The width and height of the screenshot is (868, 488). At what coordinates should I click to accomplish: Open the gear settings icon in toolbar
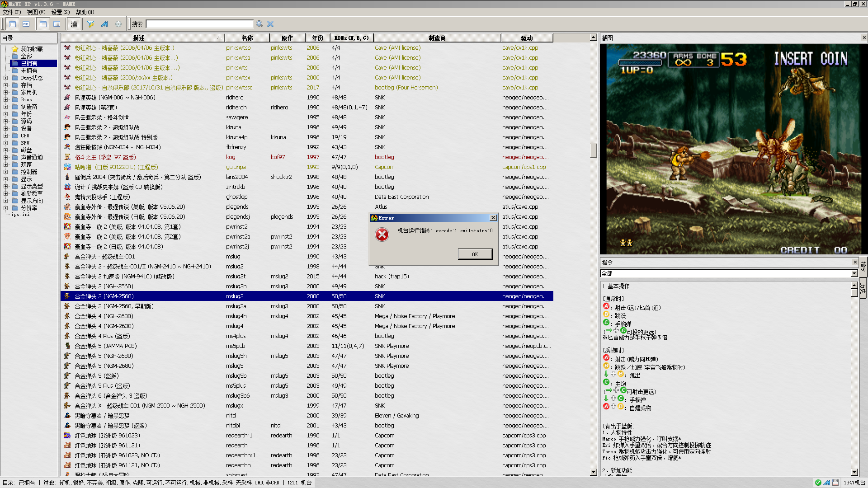click(118, 24)
